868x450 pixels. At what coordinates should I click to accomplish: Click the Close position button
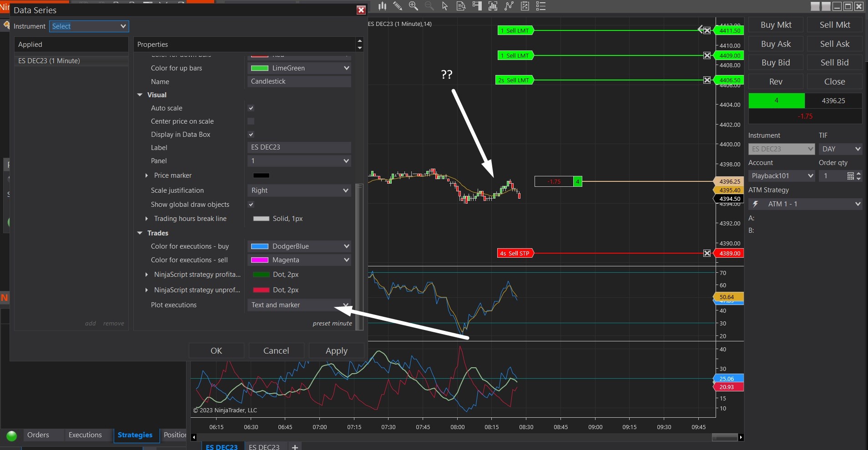click(835, 82)
